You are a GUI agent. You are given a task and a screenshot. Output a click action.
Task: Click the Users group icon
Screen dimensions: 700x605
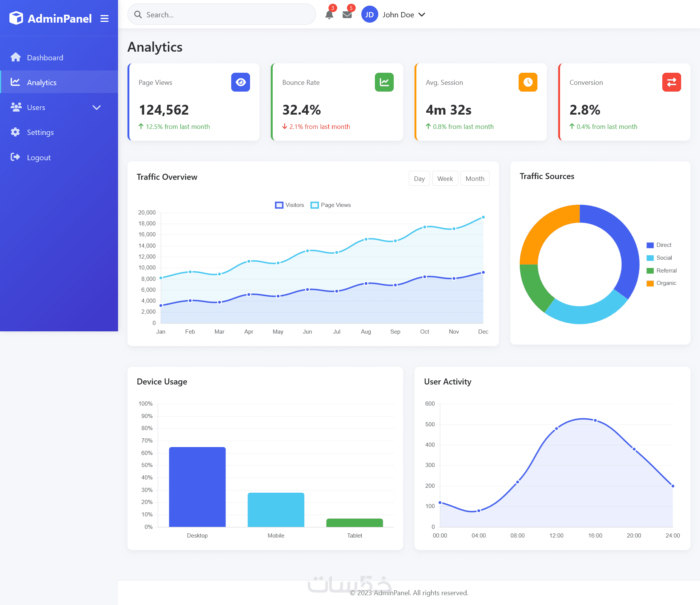(x=16, y=107)
